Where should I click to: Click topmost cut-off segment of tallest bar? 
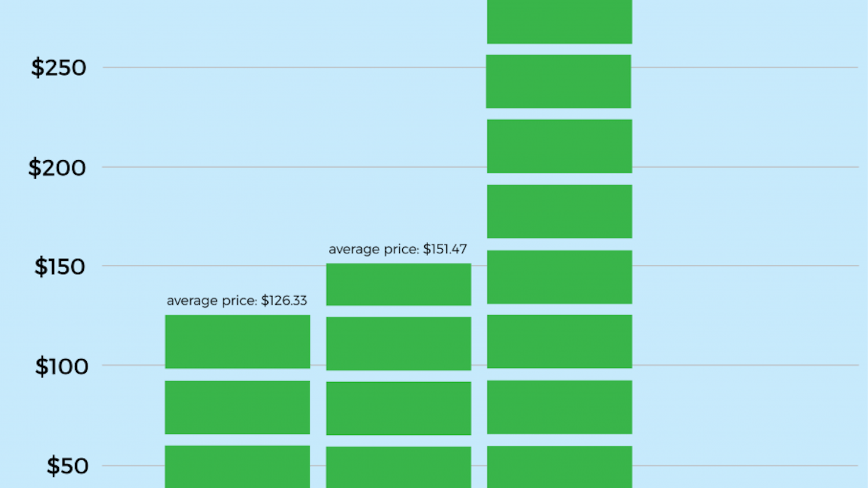560,21
